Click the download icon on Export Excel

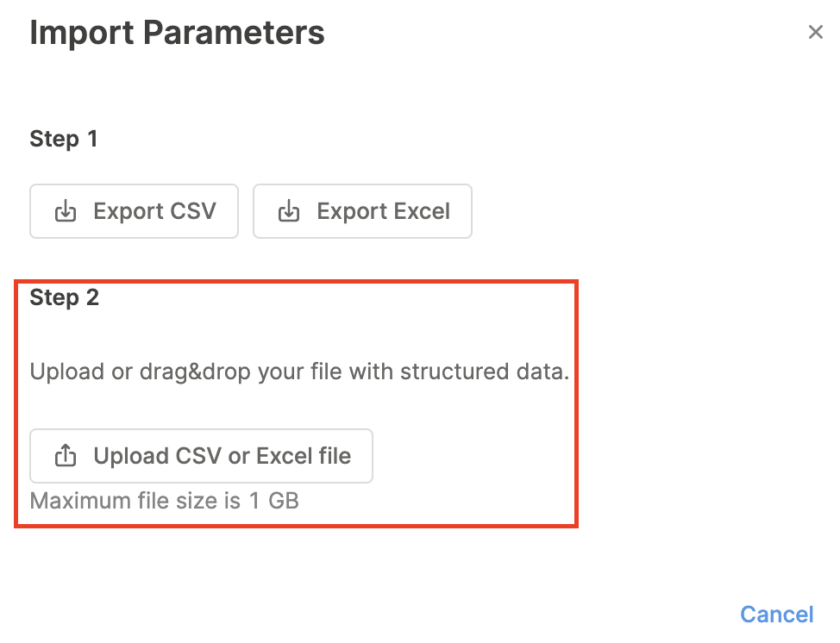290,211
